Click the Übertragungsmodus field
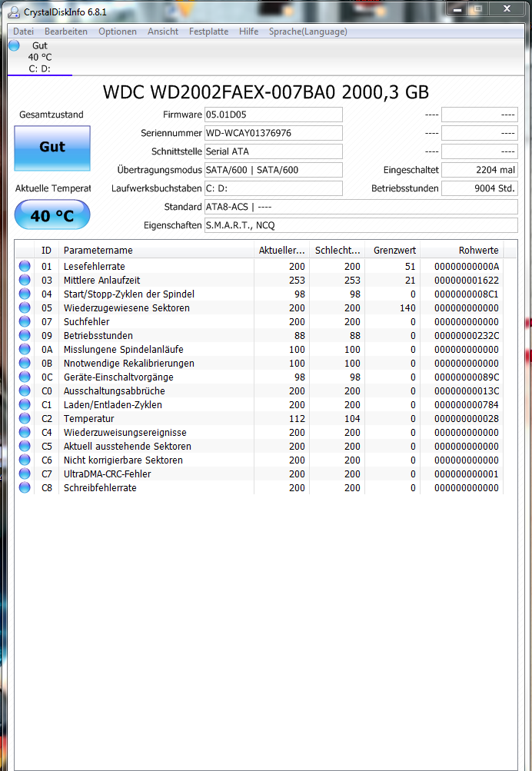 tap(274, 170)
